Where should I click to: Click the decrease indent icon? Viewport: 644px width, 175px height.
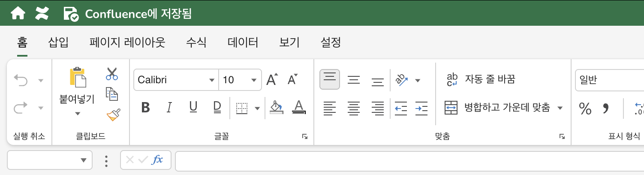[400, 108]
